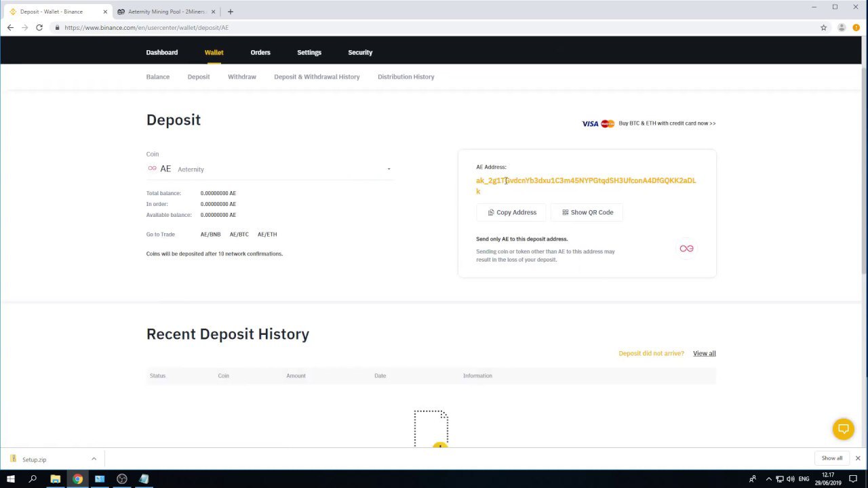Image resolution: width=868 pixels, height=488 pixels.
Task: Click the Chrome taskbar icon
Action: tap(78, 479)
